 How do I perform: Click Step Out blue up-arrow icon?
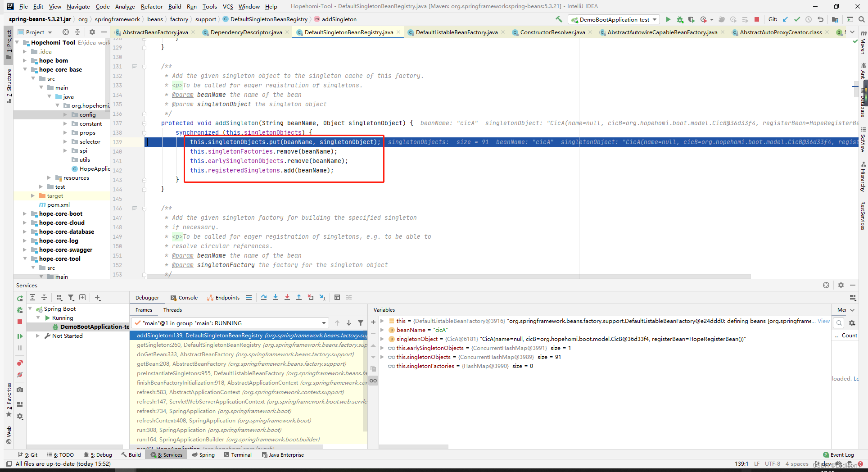299,297
